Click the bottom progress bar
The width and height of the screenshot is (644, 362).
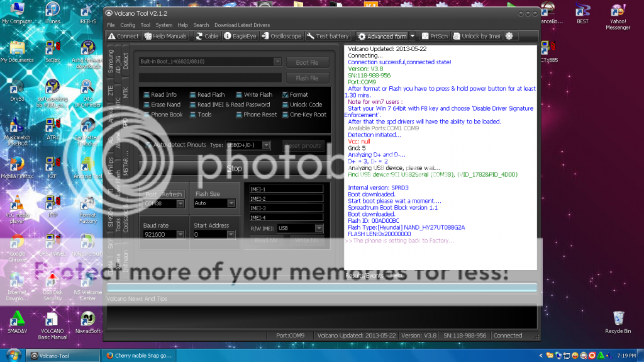click(x=321, y=288)
